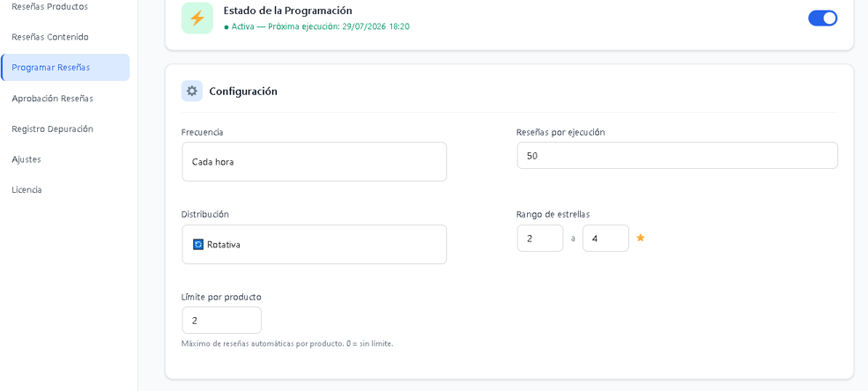Screen dimensions: 868x391
Task: Click the lightning bolt status icon
Action: pos(197,18)
